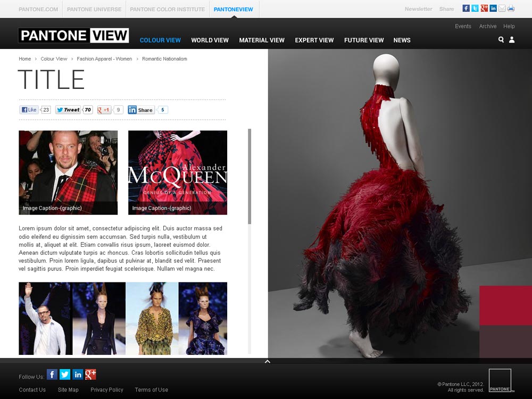Go to Fashion Apparel - Women breadcrumb
Screen dimensions: 532x399
pyautogui.click(x=104, y=59)
